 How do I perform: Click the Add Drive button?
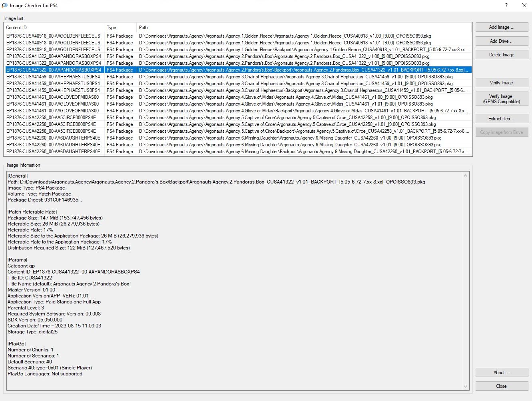click(x=502, y=41)
